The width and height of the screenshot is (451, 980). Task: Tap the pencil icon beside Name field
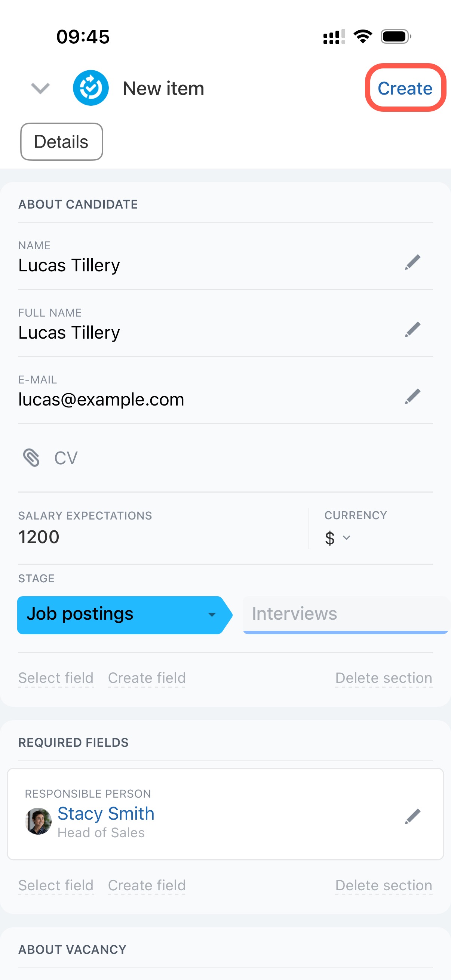(x=412, y=262)
